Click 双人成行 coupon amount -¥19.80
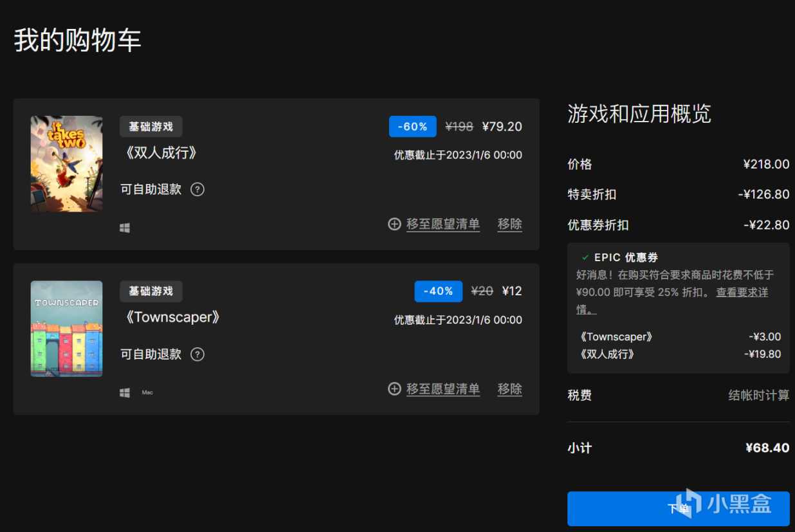Image resolution: width=795 pixels, height=532 pixels. click(763, 354)
